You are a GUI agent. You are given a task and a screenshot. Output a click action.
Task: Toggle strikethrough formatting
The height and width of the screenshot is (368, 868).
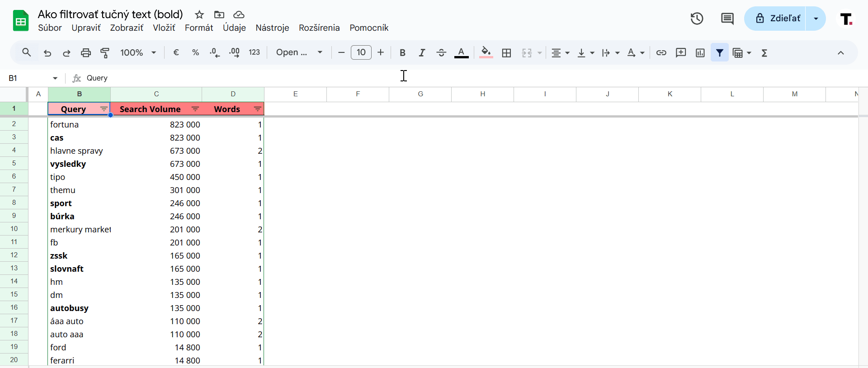tap(441, 52)
